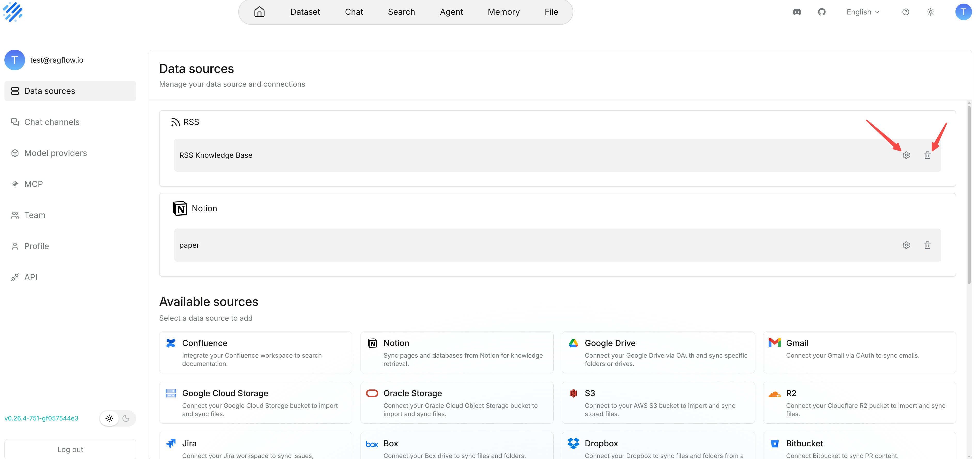The image size is (980, 459).
Task: Delete the RSS Knowledge Base source
Action: pos(928,155)
